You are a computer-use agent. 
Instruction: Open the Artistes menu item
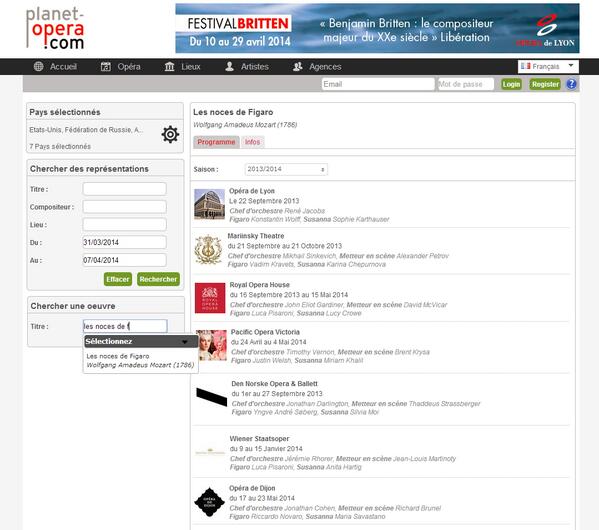(254, 66)
